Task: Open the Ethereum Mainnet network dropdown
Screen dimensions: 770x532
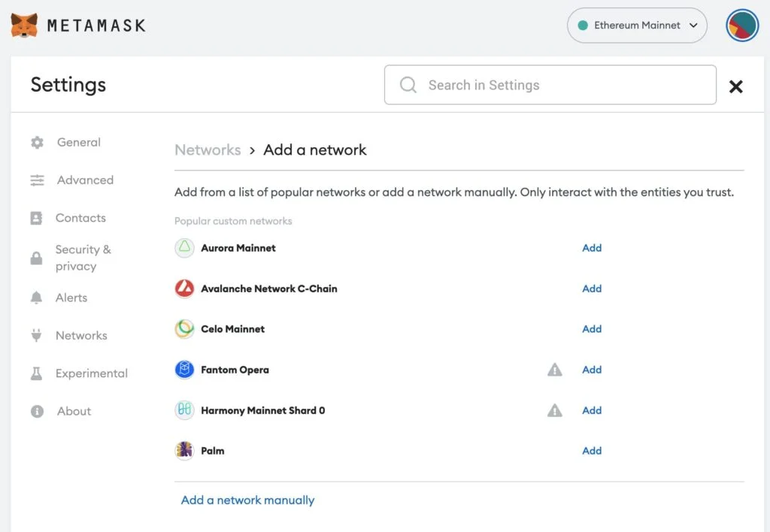Action: click(636, 25)
